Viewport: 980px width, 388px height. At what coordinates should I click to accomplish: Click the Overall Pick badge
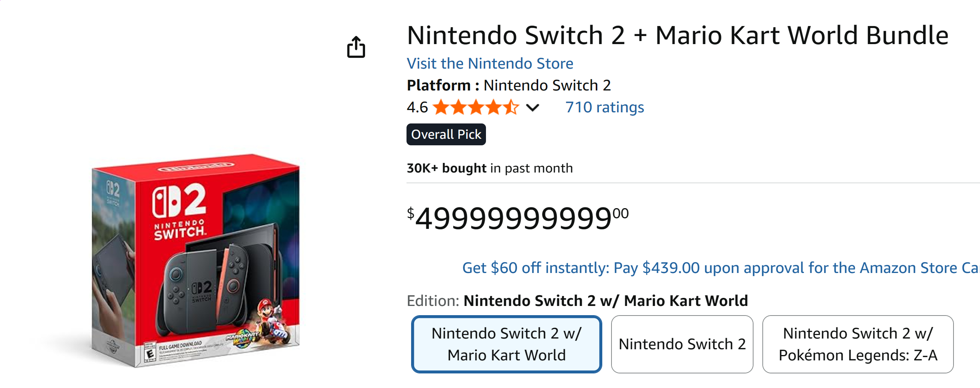tap(446, 134)
